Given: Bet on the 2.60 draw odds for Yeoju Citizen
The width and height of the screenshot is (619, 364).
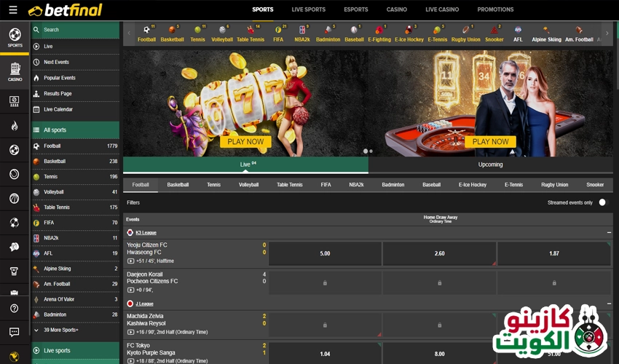Looking at the screenshot, I should click(439, 254).
